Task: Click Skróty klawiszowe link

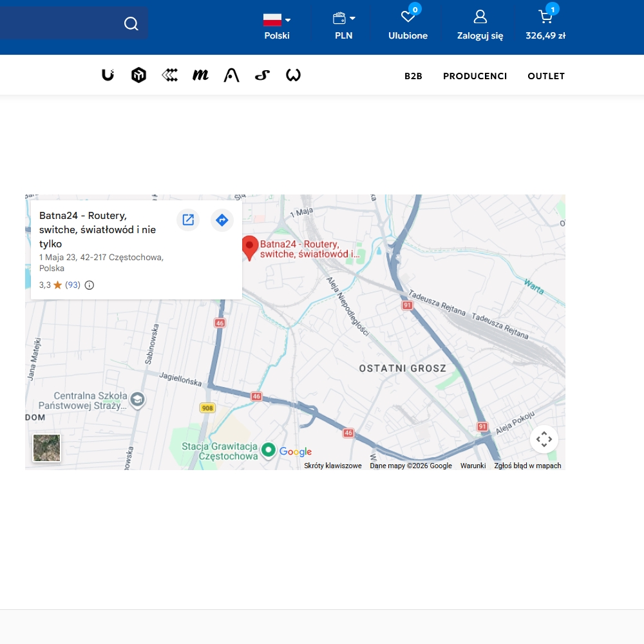Action: point(333,466)
